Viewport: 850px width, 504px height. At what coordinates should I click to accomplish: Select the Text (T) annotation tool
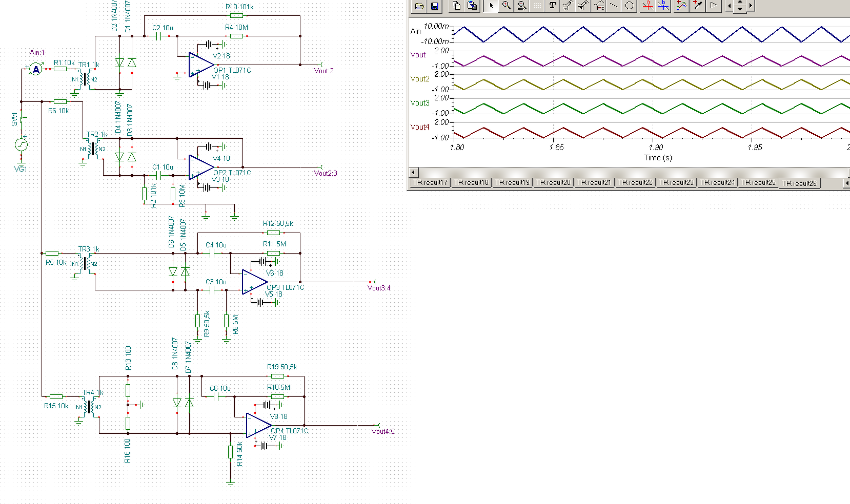tap(552, 6)
